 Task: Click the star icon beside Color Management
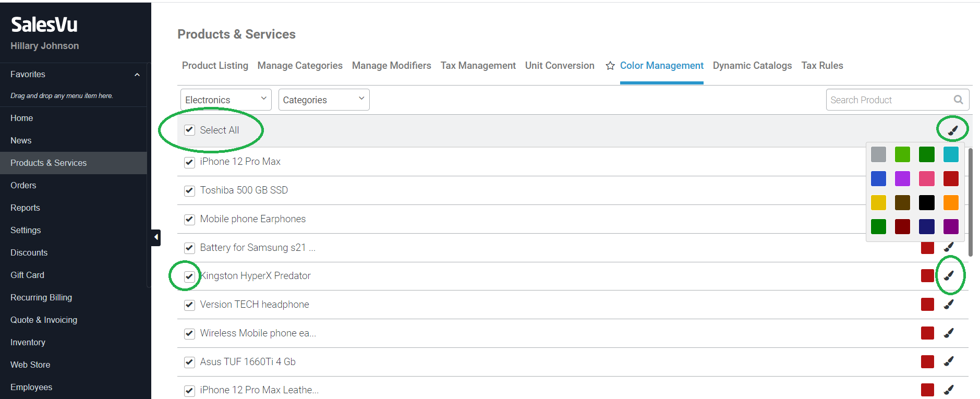[x=610, y=66]
